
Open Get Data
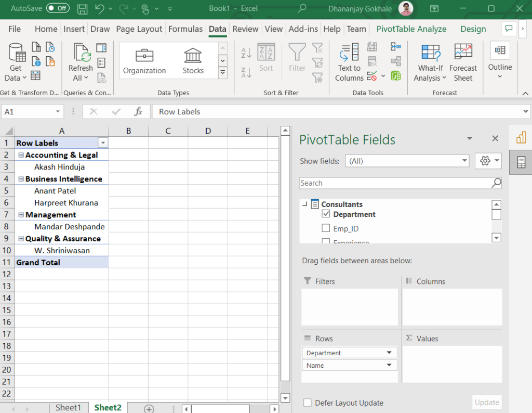(x=16, y=61)
